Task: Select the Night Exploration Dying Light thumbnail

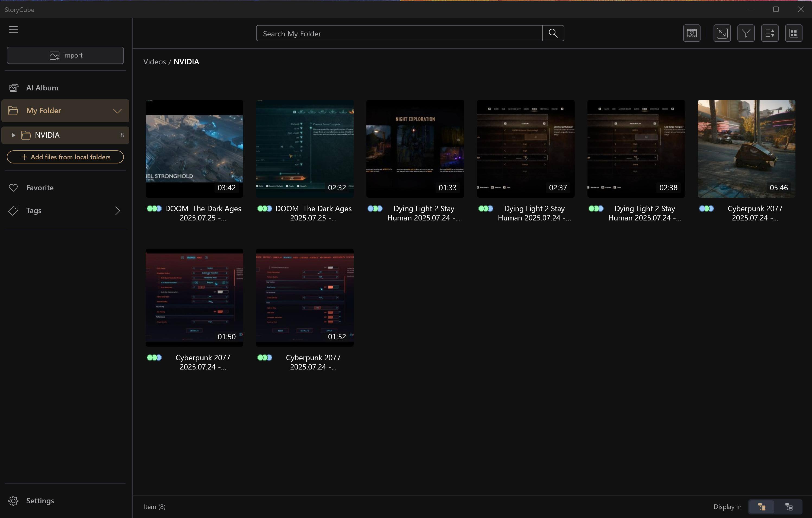Action: (415, 149)
